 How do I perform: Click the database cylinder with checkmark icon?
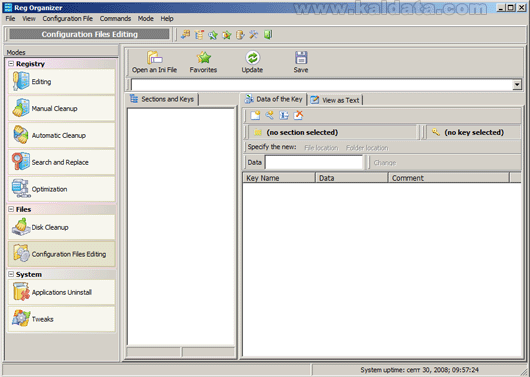point(240,34)
